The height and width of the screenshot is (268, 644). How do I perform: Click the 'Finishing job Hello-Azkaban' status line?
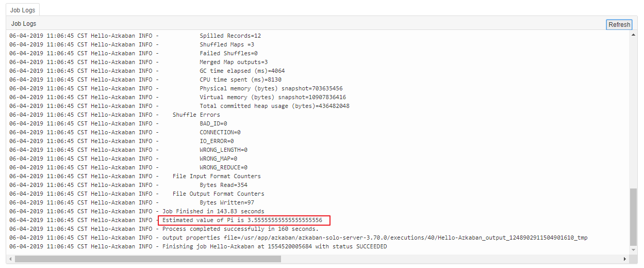tap(274, 246)
